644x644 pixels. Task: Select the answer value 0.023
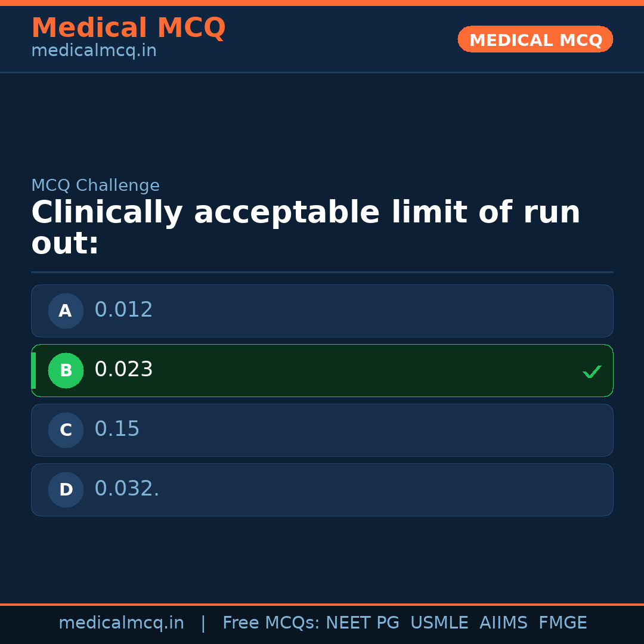click(123, 370)
